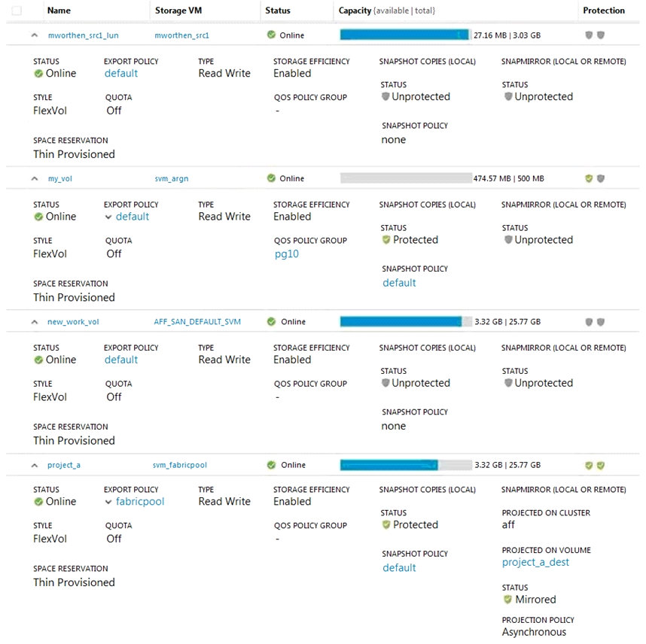646x644 pixels.
Task: Click gray shield icons in new_work_vol row
Action: [x=595, y=321]
